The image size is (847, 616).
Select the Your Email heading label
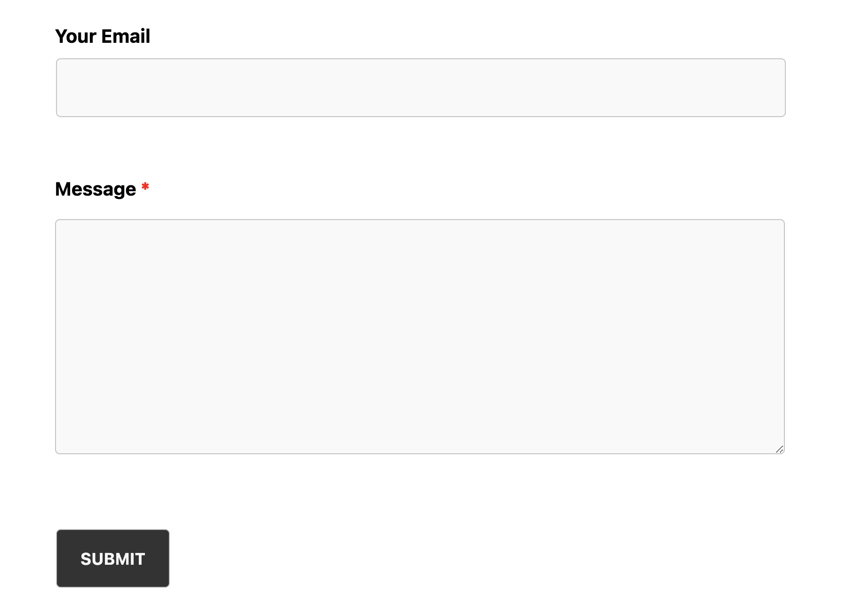[103, 35]
